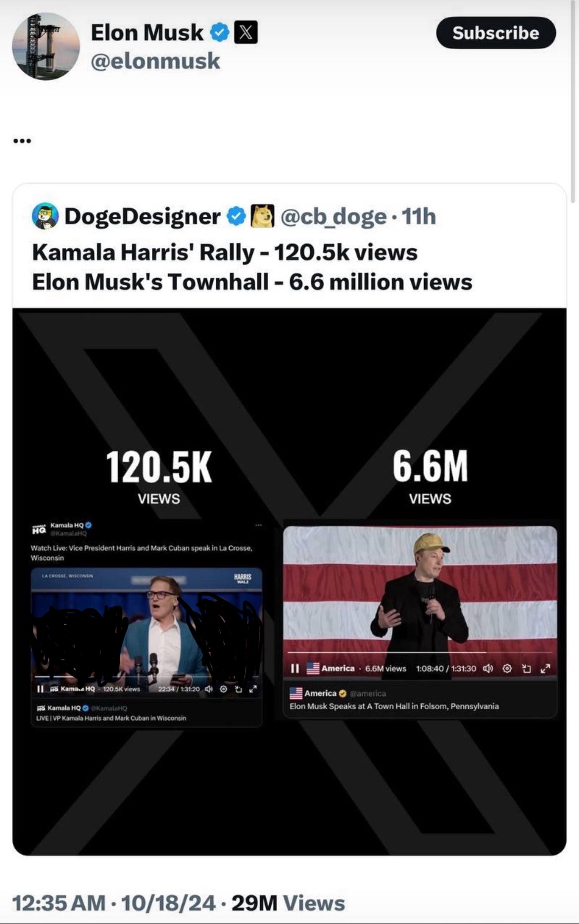
Task: Pause the America town hall video
Action: pyautogui.click(x=295, y=669)
